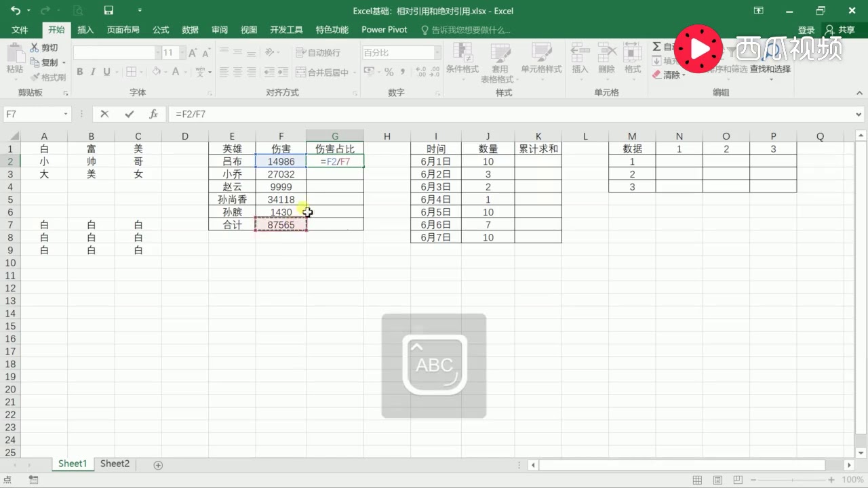Click the Copy icon

(35, 62)
